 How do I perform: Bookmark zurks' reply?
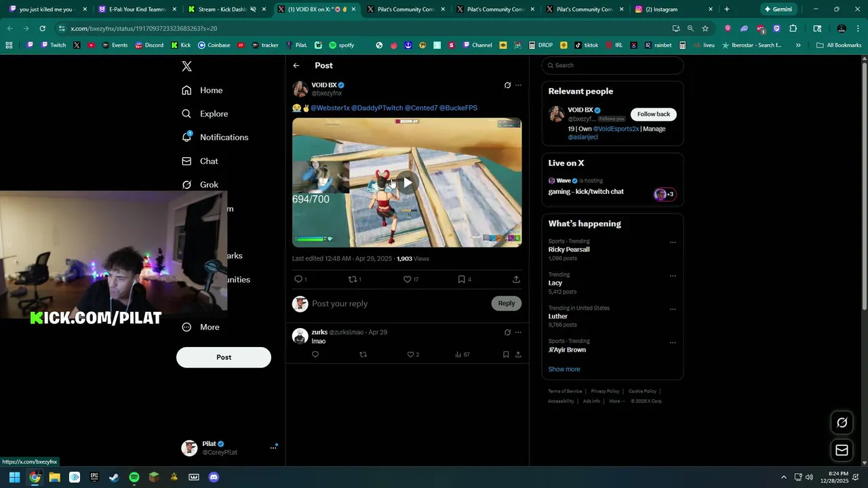[506, 354]
